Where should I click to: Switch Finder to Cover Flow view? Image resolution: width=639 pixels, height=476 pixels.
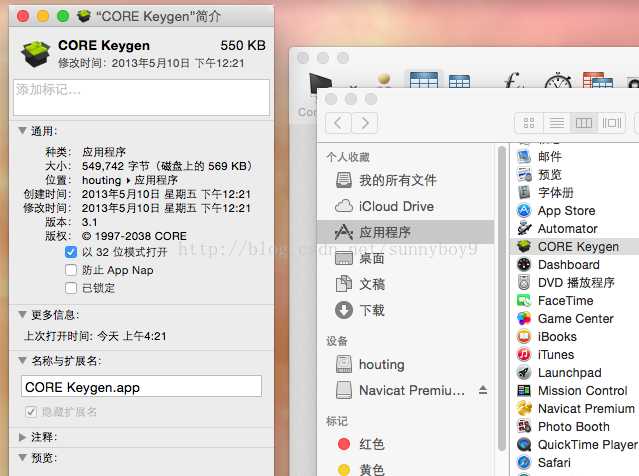pos(611,123)
